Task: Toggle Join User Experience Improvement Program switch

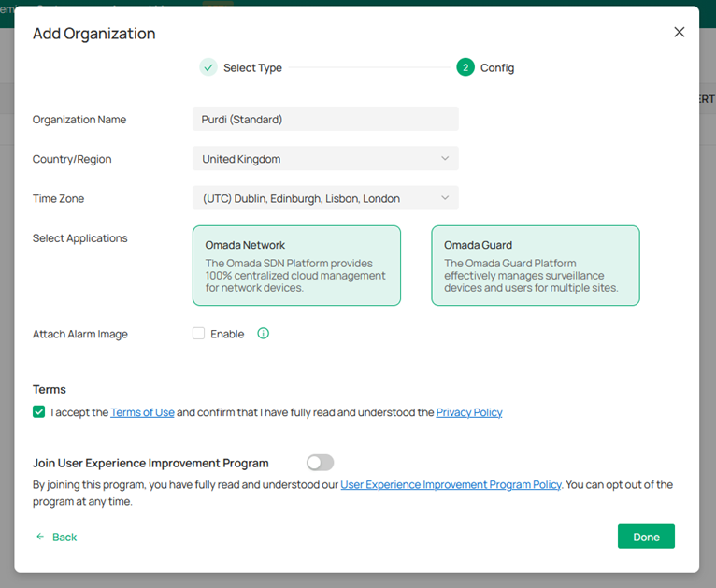Action: (x=320, y=463)
